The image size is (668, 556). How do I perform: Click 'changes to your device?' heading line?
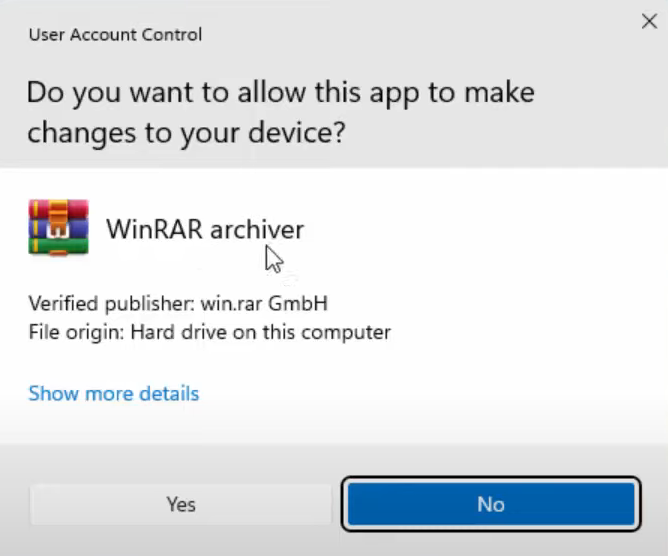pyautogui.click(x=186, y=133)
